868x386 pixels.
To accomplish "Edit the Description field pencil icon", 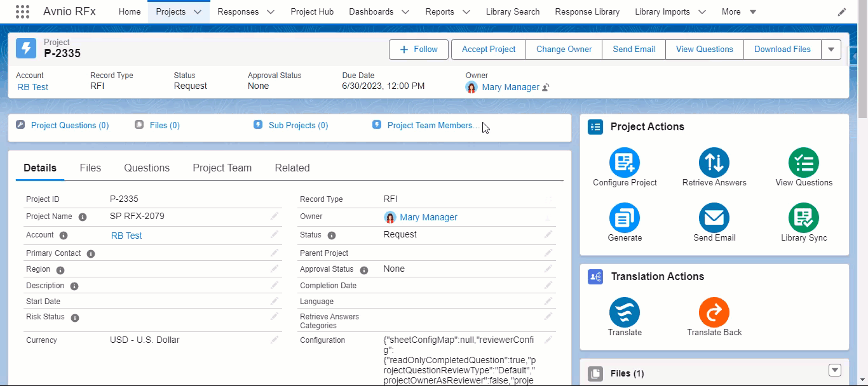I will 275,286.
